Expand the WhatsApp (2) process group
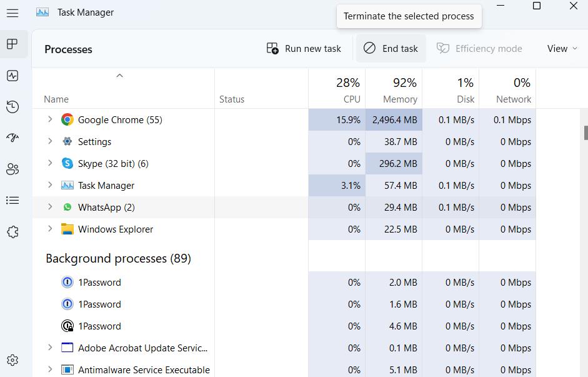Image resolution: width=588 pixels, height=377 pixels. [50, 207]
